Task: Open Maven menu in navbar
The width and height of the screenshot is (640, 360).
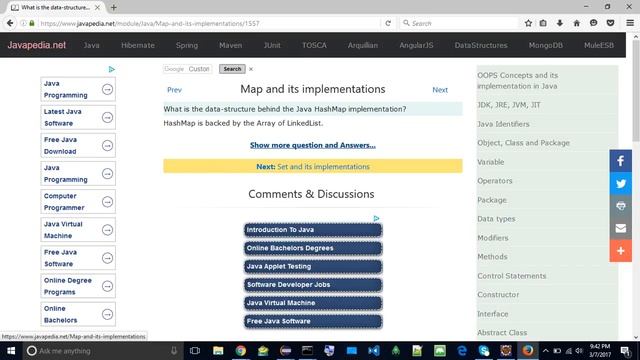Action: (231, 45)
